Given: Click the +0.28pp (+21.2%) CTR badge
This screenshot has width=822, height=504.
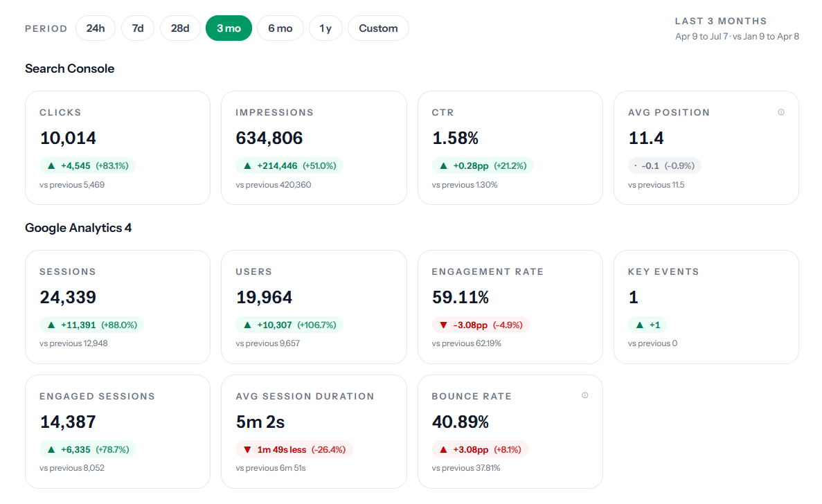Looking at the screenshot, I should pyautogui.click(x=483, y=165).
